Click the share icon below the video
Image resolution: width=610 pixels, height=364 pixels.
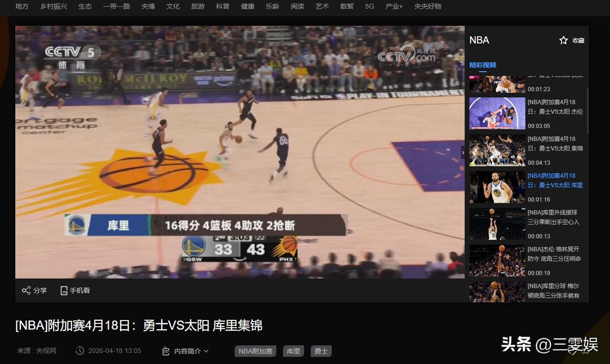26,290
